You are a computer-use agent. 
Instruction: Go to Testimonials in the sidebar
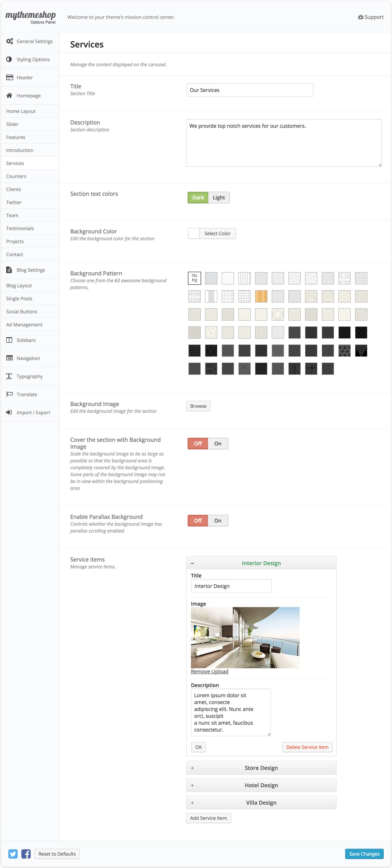pos(20,228)
